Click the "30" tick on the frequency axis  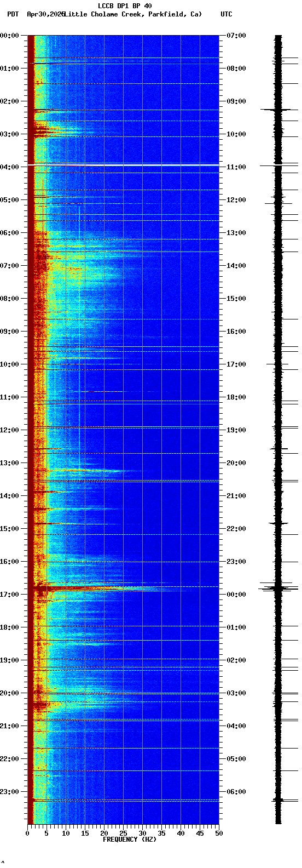[x=142, y=833]
